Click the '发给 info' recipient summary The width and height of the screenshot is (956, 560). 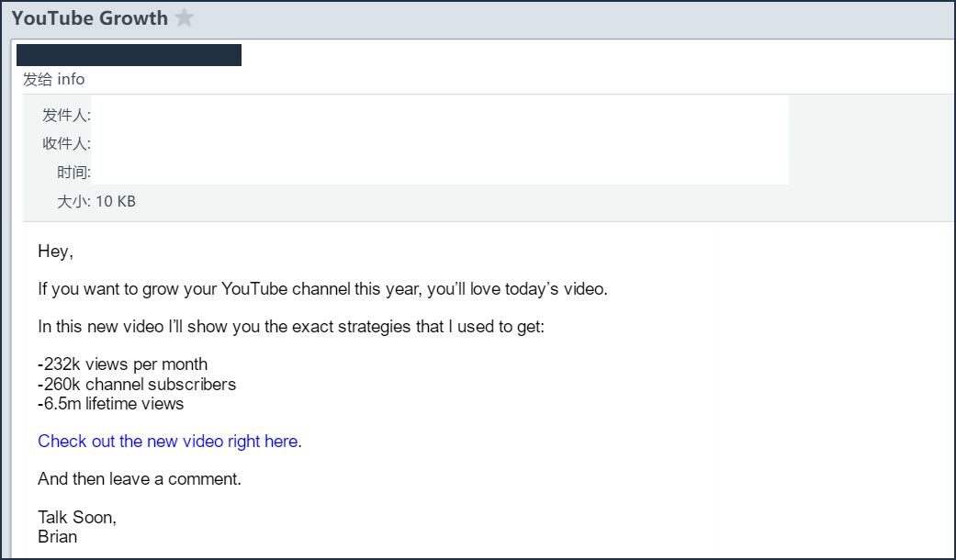pos(53,80)
